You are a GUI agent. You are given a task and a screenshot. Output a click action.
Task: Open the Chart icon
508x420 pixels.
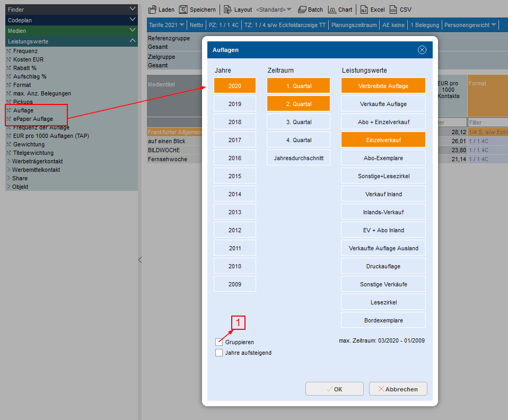[332, 10]
